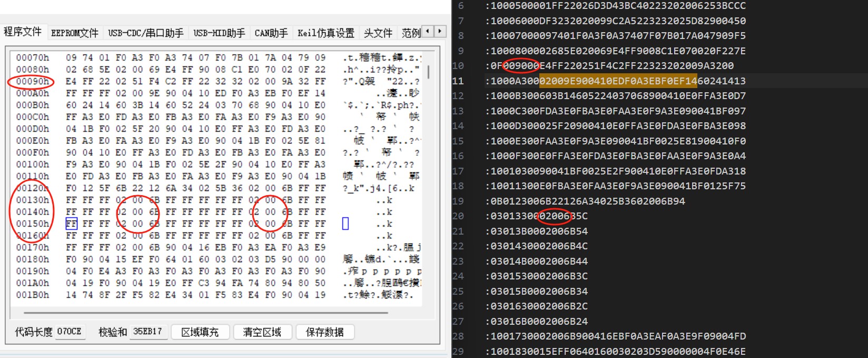This screenshot has height=358, width=868.
Task: Click line number 20 in the editor
Action: click(x=458, y=216)
